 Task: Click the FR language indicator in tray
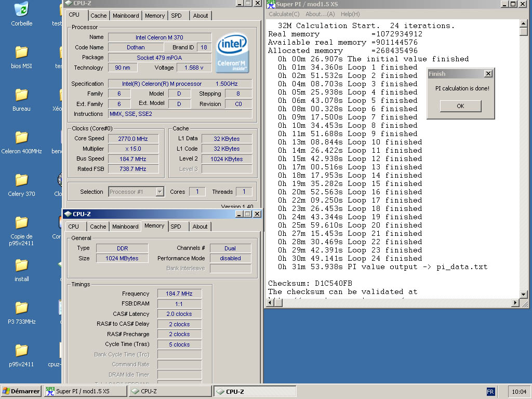tap(490, 392)
